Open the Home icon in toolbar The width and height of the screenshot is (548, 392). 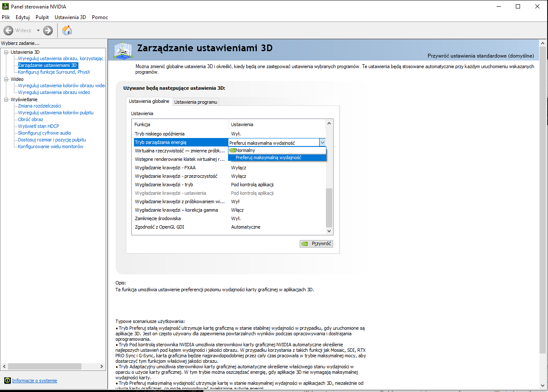coord(67,30)
